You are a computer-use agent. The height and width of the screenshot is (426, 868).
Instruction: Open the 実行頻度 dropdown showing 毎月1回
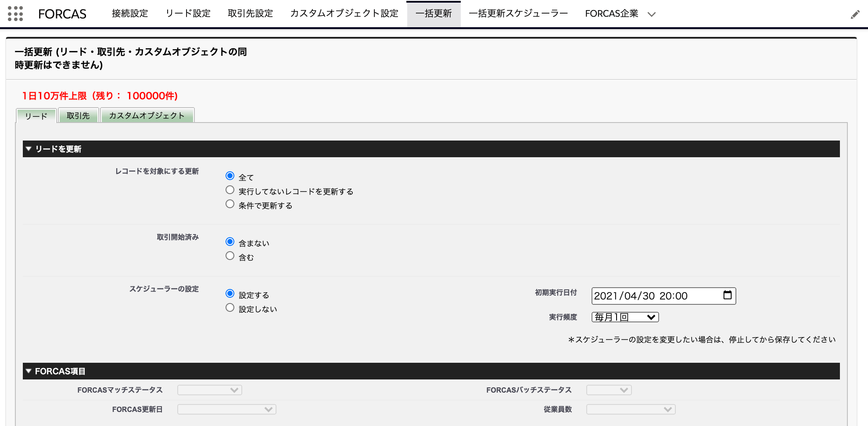coord(624,317)
